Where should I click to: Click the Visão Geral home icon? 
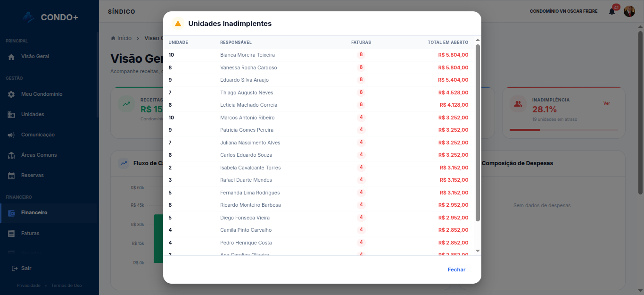[11, 57]
